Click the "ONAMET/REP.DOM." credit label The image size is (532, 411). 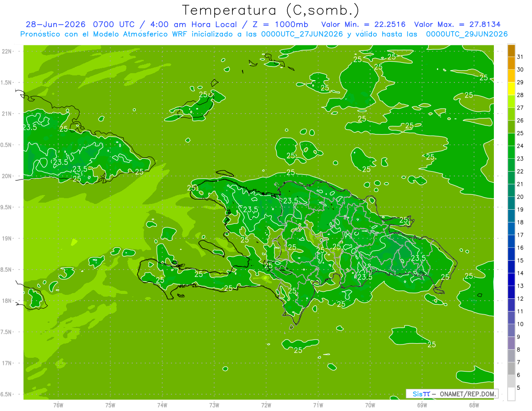pos(468,394)
